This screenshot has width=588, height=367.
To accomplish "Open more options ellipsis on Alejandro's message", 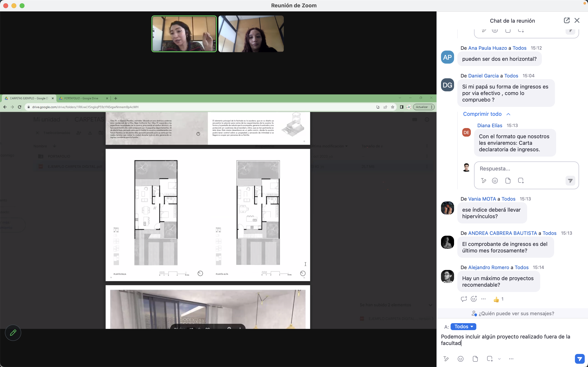I will tap(483, 299).
